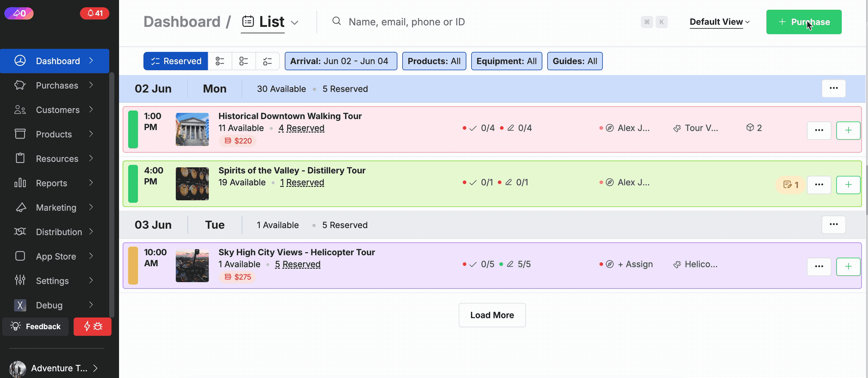Click the Distillery Tour barrels thumbnail

click(192, 184)
